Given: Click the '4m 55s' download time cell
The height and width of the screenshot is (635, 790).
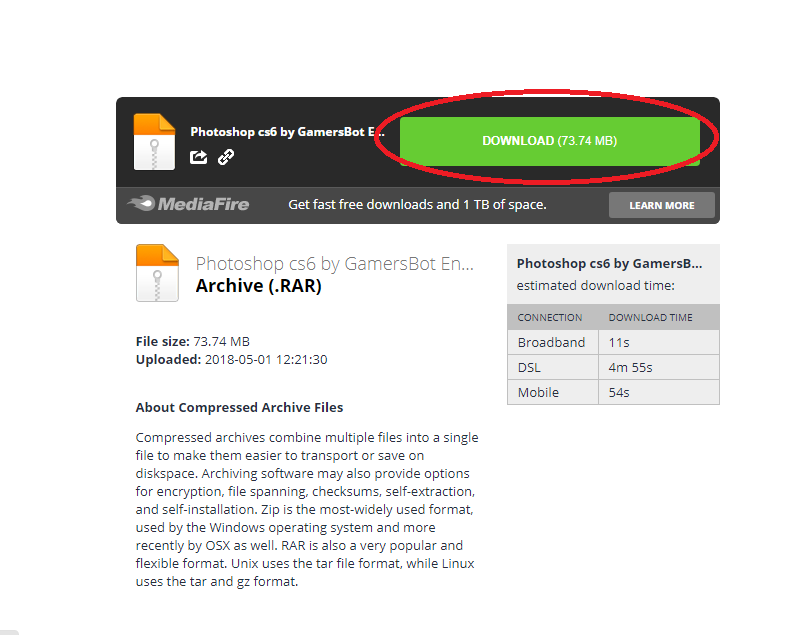Looking at the screenshot, I should click(659, 367).
